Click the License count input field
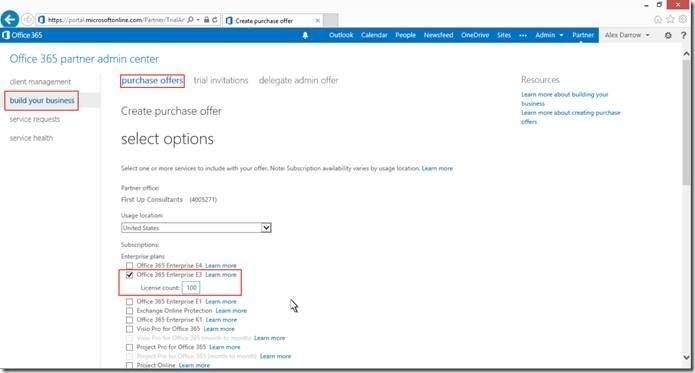 pos(191,288)
